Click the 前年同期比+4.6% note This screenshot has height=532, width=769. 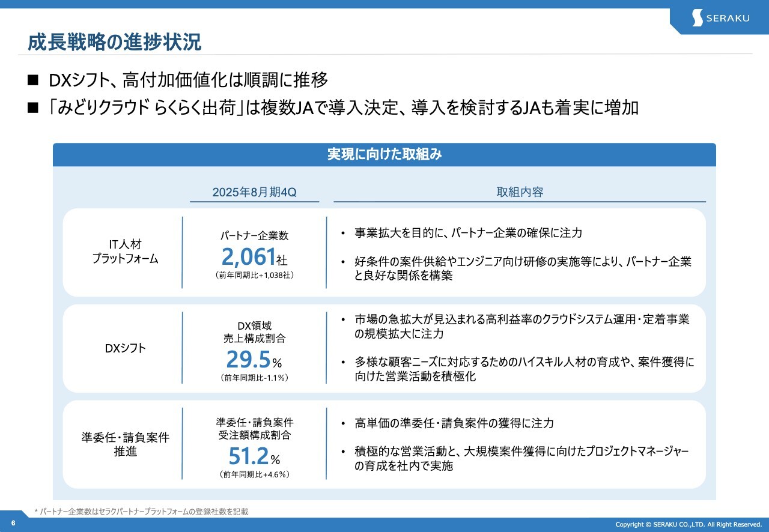click(x=254, y=474)
